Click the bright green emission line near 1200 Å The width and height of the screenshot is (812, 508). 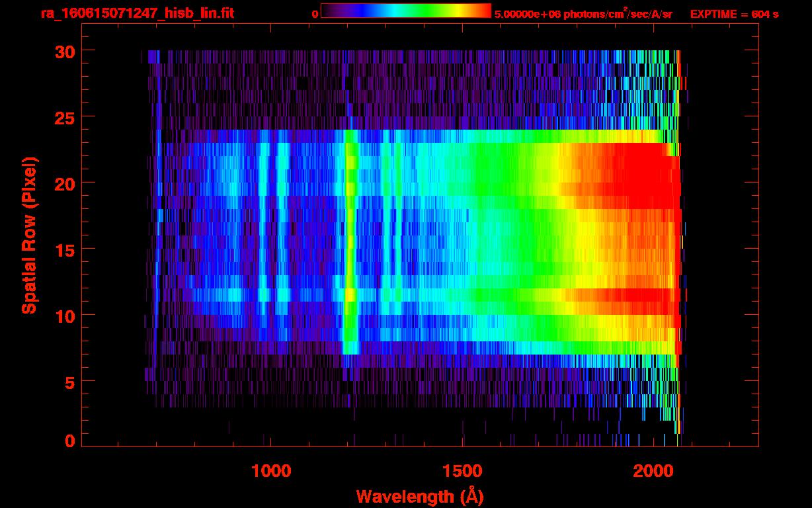(350, 245)
